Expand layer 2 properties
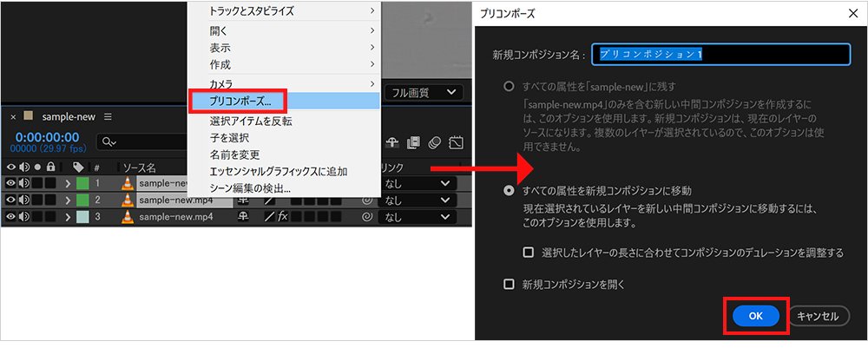 tap(68, 200)
